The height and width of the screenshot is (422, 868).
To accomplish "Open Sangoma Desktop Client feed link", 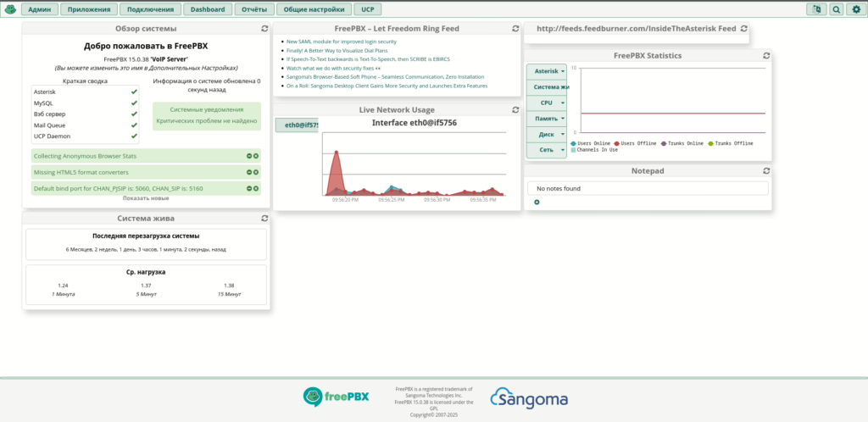I will (x=387, y=86).
